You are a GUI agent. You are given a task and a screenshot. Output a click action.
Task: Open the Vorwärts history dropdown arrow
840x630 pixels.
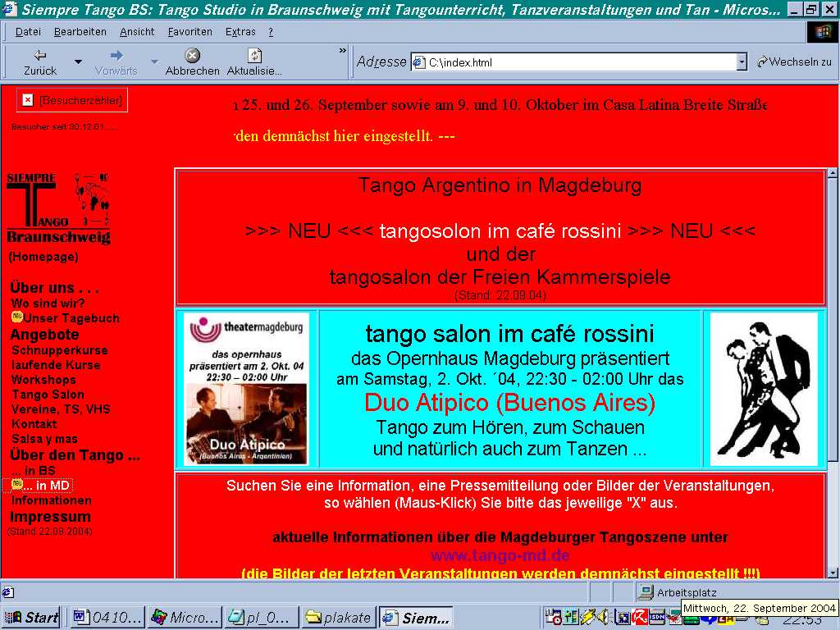click(155, 62)
